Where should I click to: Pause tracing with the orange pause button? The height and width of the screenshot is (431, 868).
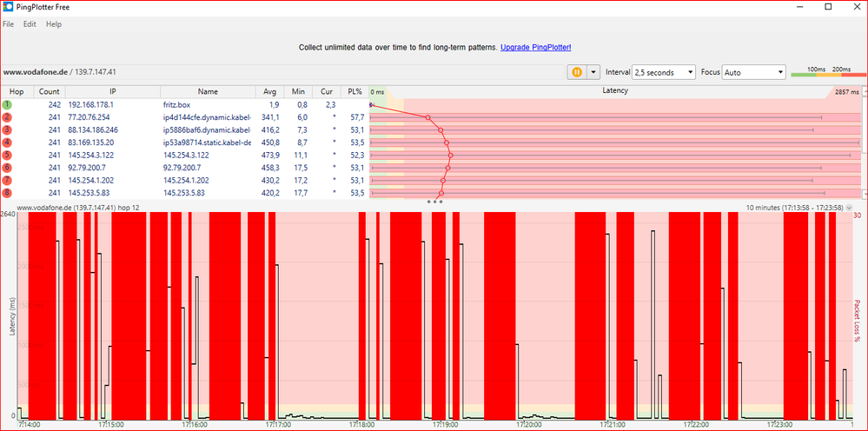[x=577, y=72]
